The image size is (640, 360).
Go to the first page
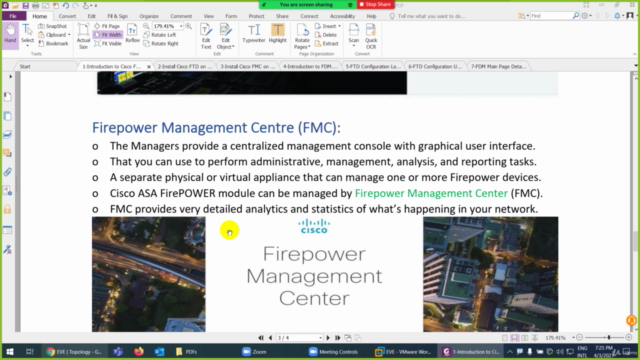(x=261, y=338)
